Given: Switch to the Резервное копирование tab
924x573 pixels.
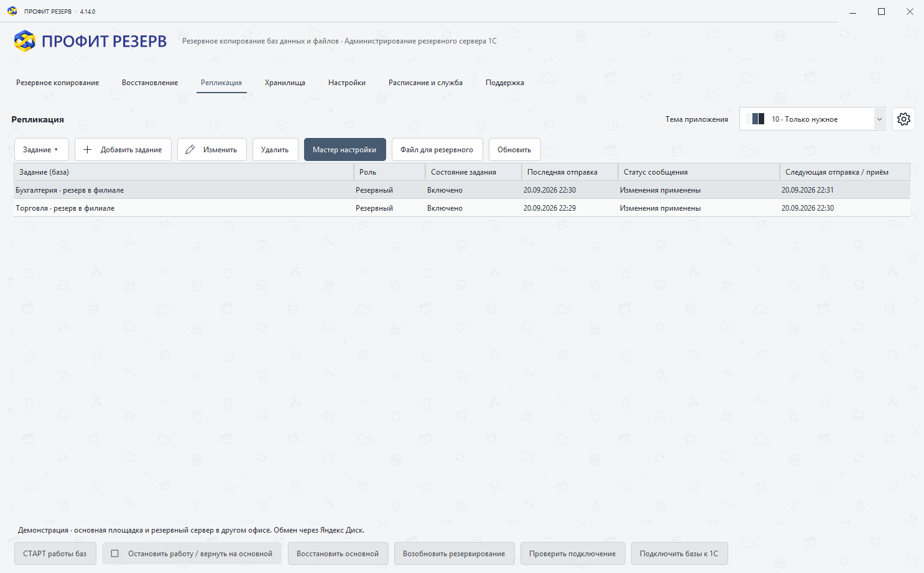Looking at the screenshot, I should coord(58,83).
